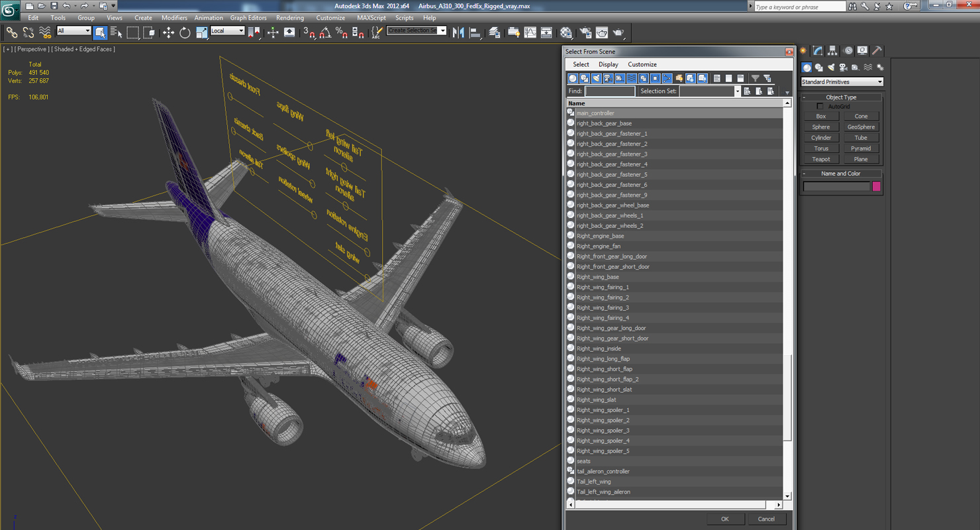The image size is (980, 530).
Task: Toggle Display Space Warps filter in dialog
Action: pyautogui.click(x=632, y=78)
